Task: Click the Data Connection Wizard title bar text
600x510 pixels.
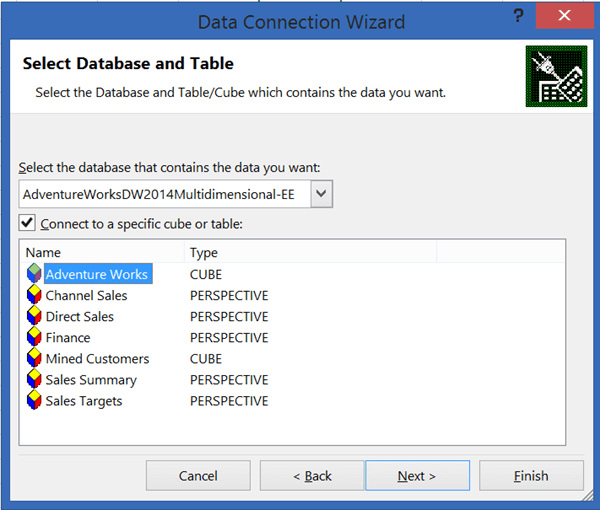Action: tap(301, 22)
